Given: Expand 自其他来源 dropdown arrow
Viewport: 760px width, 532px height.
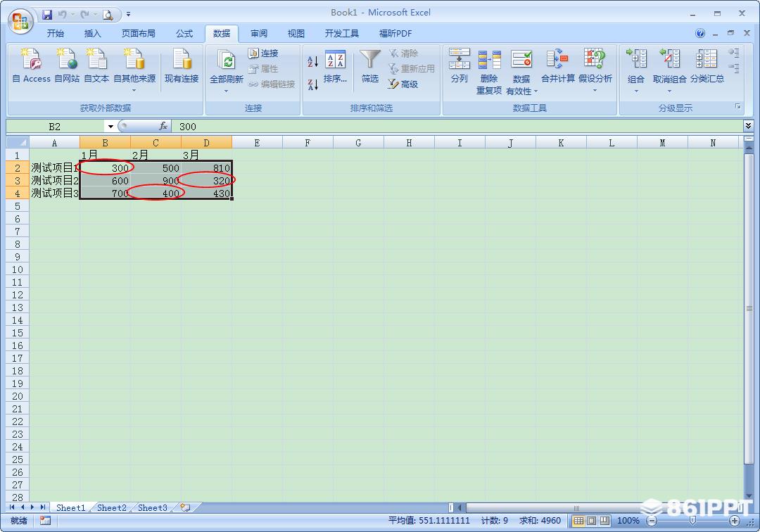Looking at the screenshot, I should (x=134, y=91).
